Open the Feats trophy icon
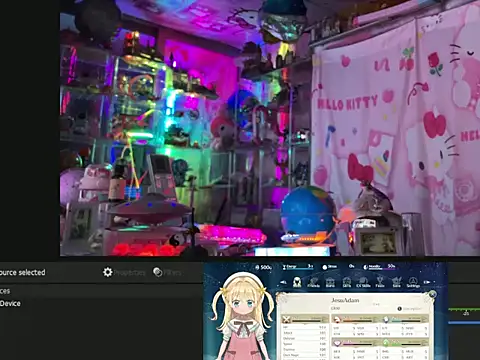480x360 pixels. (x=380, y=283)
